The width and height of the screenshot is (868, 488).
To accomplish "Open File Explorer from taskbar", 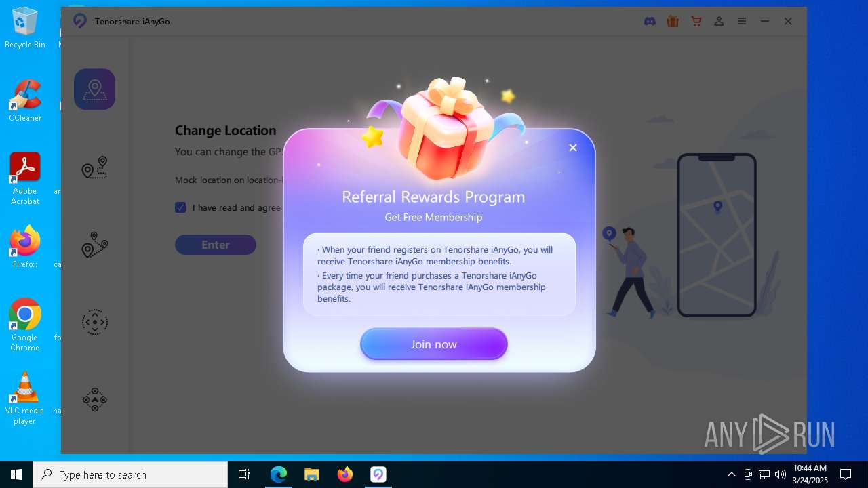I will pyautogui.click(x=311, y=474).
